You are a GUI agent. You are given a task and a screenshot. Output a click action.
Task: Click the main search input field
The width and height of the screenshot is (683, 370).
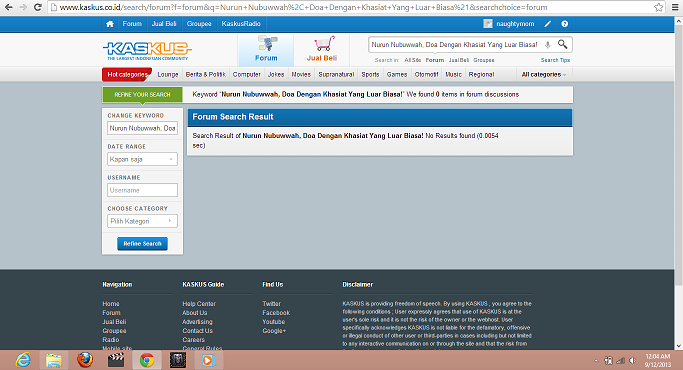455,44
